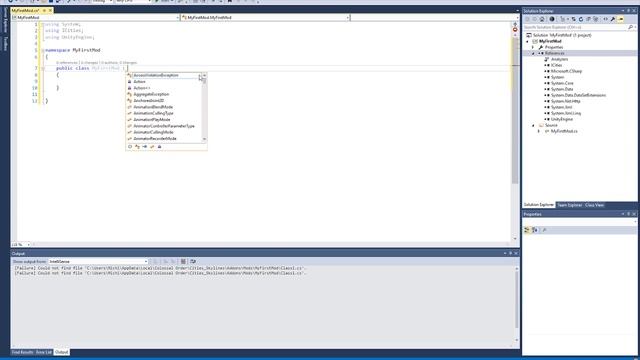Open the Solution Explorer tab in right panel
This screenshot has width=640, height=360.
tap(539, 205)
